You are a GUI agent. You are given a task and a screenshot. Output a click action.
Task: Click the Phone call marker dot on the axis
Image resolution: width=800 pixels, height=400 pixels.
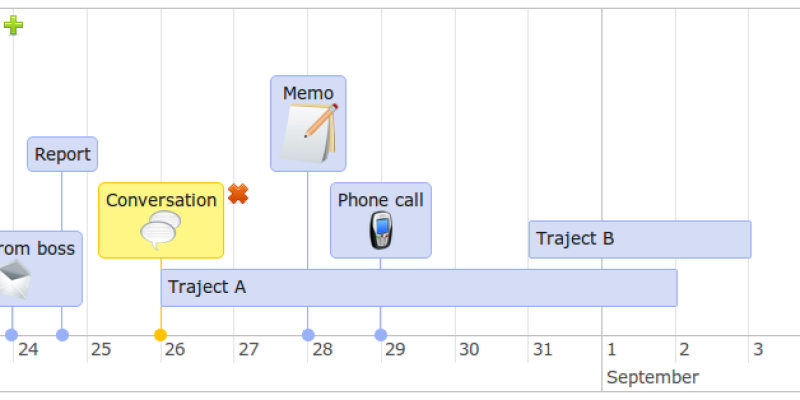point(381,335)
